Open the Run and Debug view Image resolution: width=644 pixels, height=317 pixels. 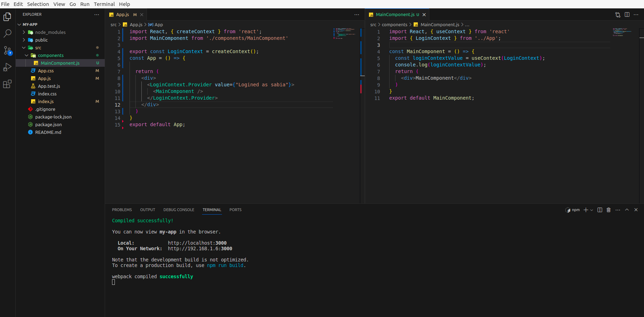(x=7, y=67)
